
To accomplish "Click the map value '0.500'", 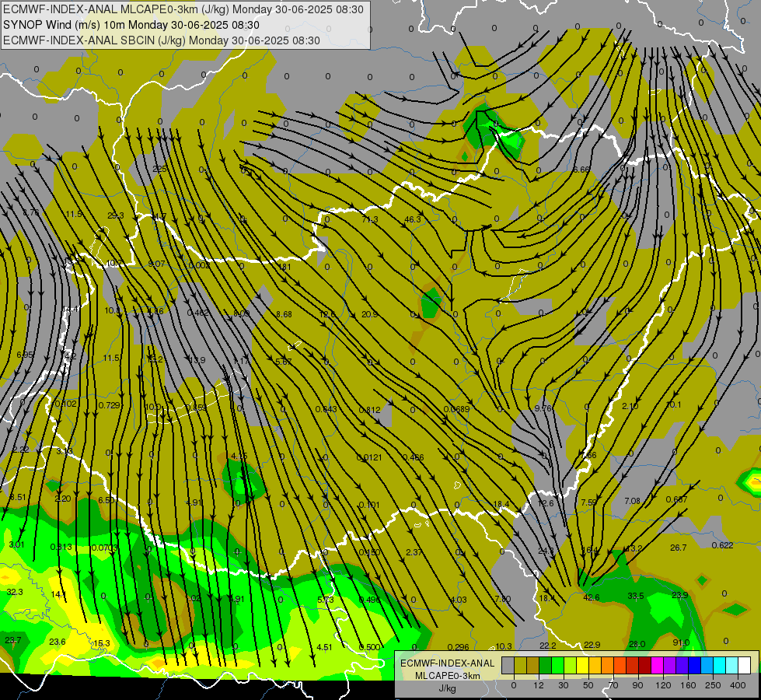I will (x=369, y=646).
